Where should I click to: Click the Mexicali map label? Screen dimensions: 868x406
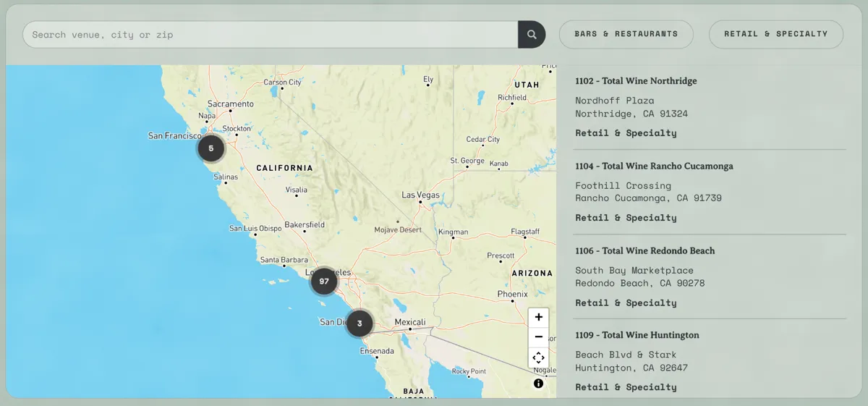click(410, 322)
